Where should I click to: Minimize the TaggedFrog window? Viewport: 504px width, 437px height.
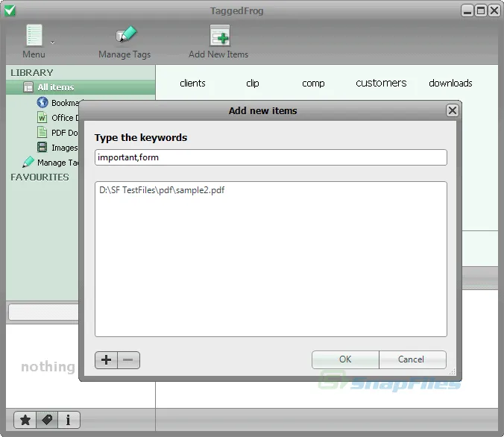tap(467, 10)
